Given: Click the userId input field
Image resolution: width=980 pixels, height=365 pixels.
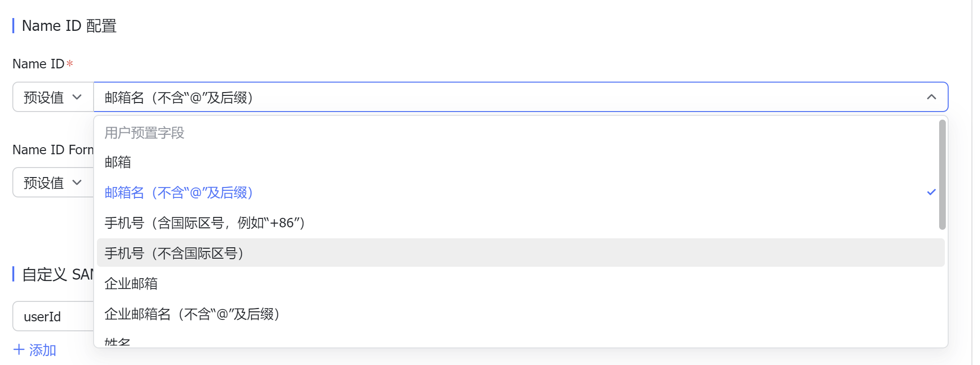Looking at the screenshot, I should tap(52, 317).
